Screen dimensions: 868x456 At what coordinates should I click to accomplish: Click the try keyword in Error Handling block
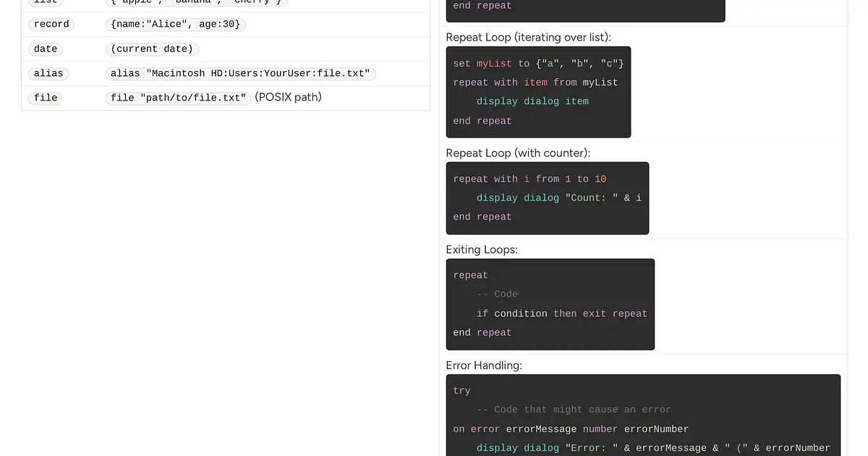pos(461,390)
